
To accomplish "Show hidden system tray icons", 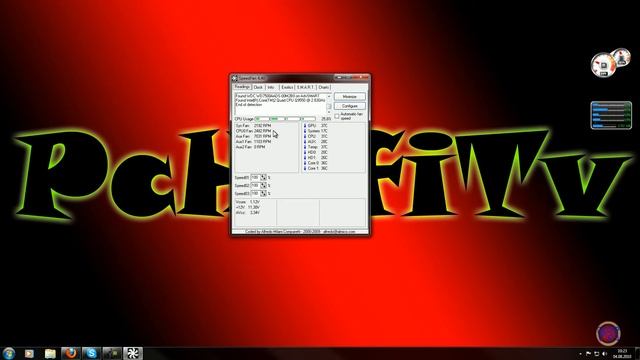I will pos(580,354).
